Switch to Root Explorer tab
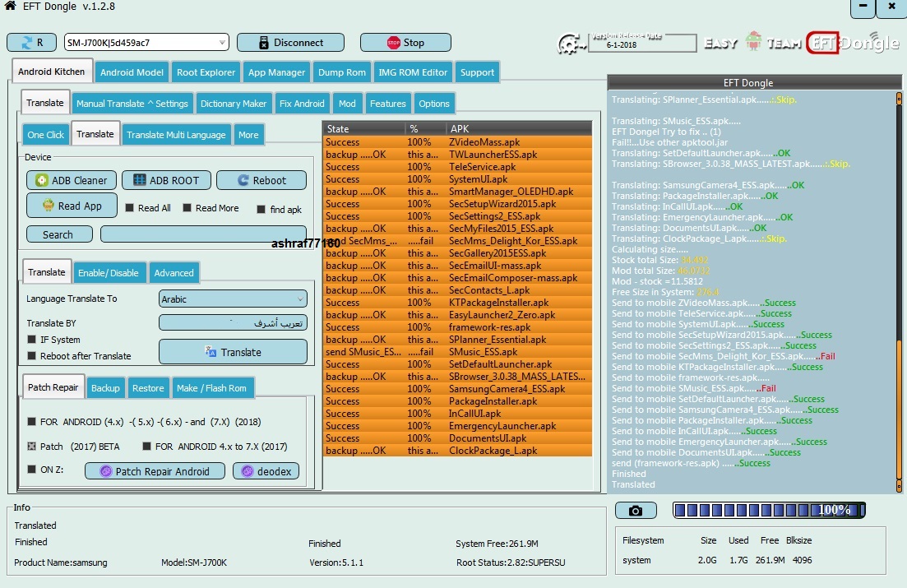 pyautogui.click(x=206, y=72)
